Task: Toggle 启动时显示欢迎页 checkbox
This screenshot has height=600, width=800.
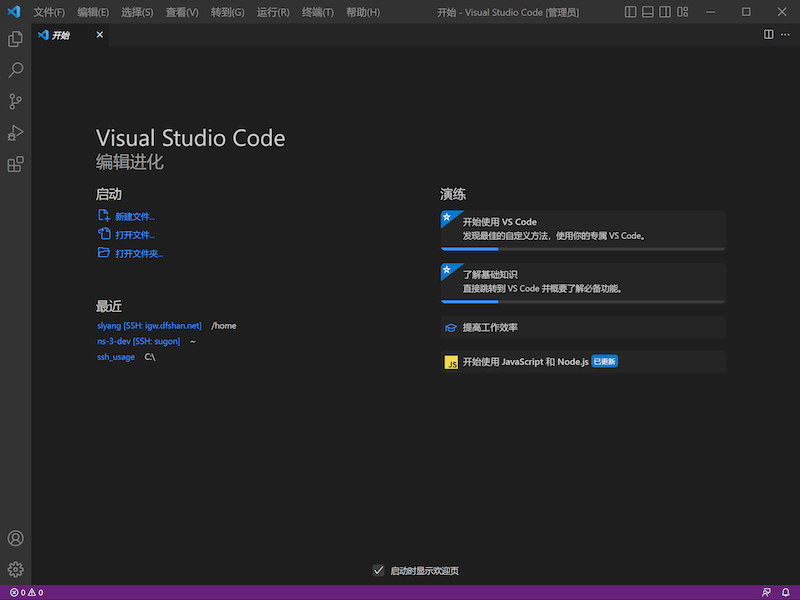Action: pyautogui.click(x=378, y=570)
